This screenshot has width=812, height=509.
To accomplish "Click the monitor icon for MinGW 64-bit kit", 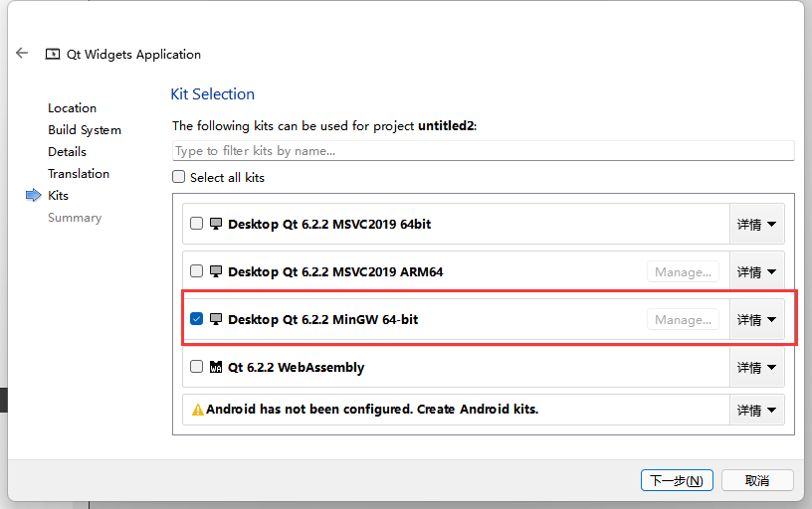I will coord(215,319).
